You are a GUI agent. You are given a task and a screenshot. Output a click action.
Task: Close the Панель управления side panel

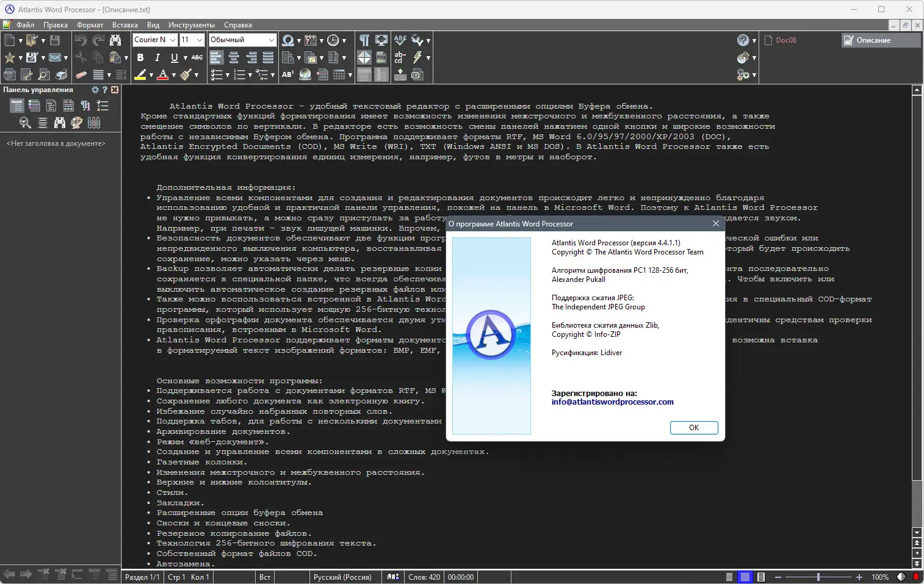pos(115,90)
